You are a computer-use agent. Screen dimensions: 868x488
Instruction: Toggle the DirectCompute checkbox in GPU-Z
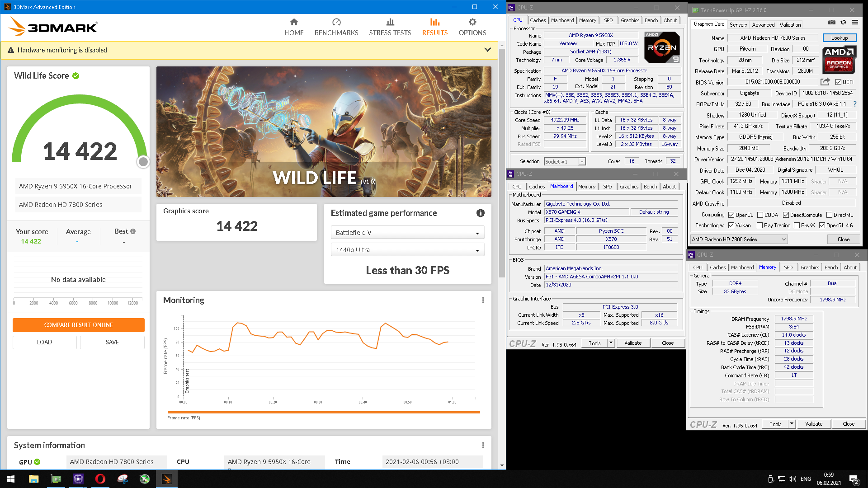pyautogui.click(x=786, y=215)
